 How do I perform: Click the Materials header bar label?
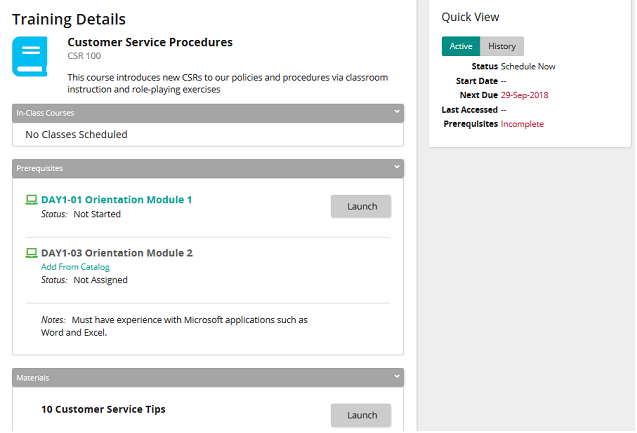pyautogui.click(x=33, y=378)
